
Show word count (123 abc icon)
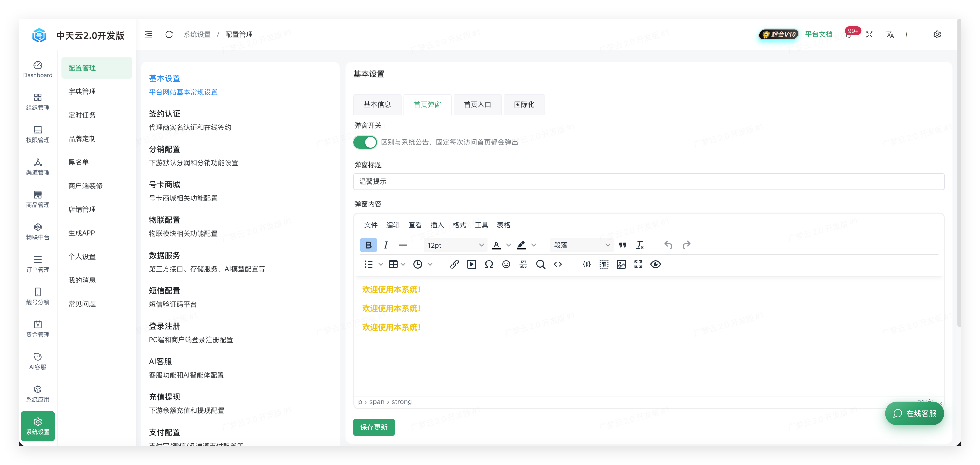pyautogui.click(x=523, y=264)
